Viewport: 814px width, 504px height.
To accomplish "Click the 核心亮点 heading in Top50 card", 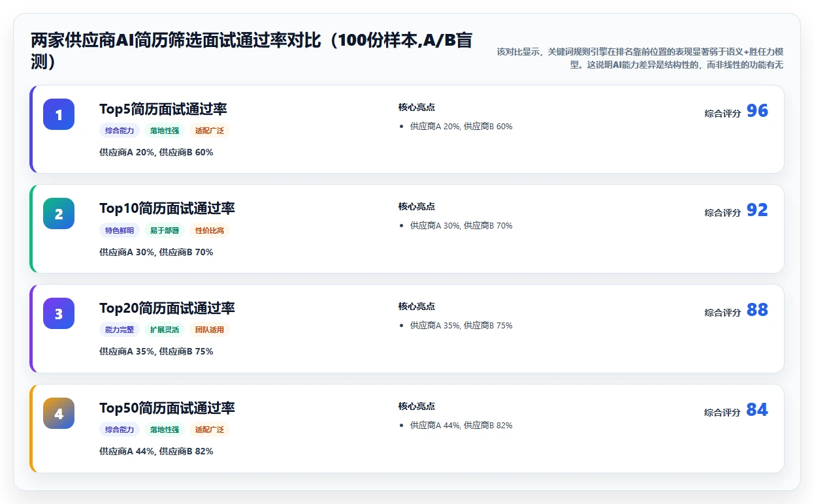I will tap(417, 406).
